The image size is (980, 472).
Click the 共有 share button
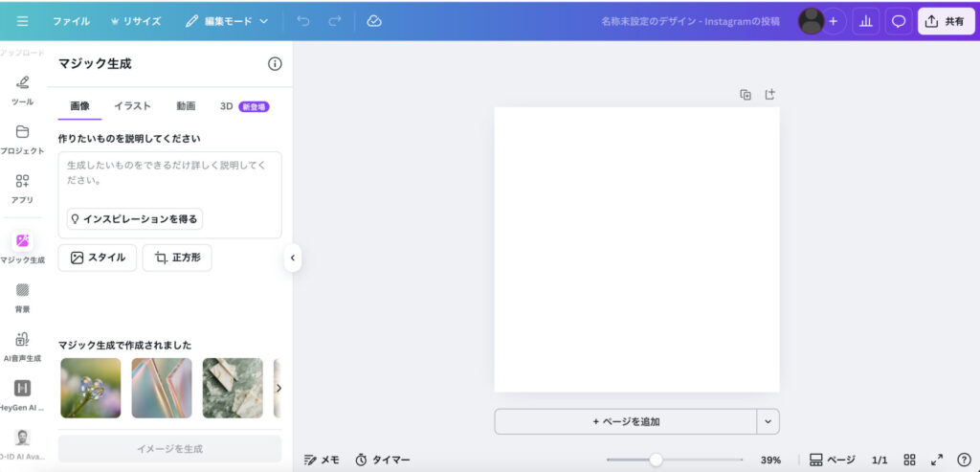(947, 21)
